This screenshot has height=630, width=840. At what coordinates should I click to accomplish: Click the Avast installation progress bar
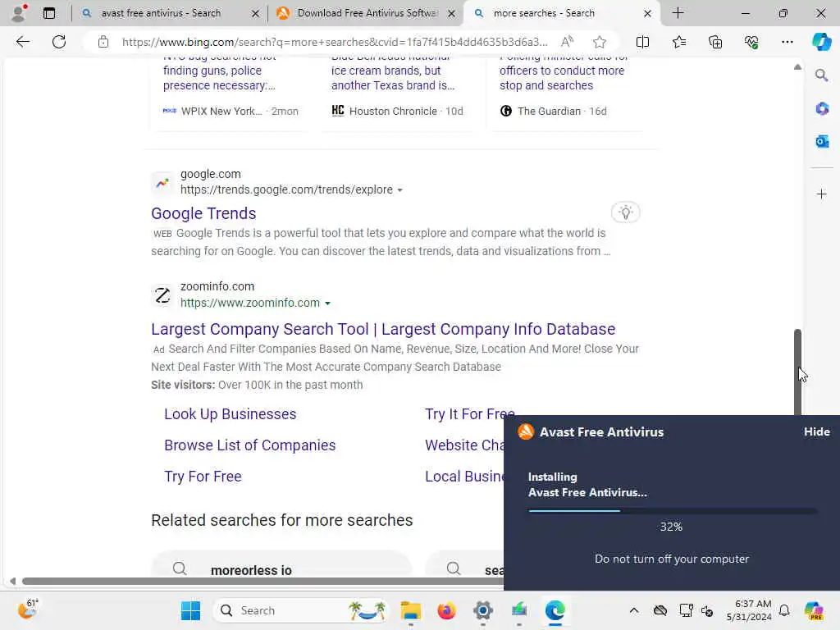(673, 511)
